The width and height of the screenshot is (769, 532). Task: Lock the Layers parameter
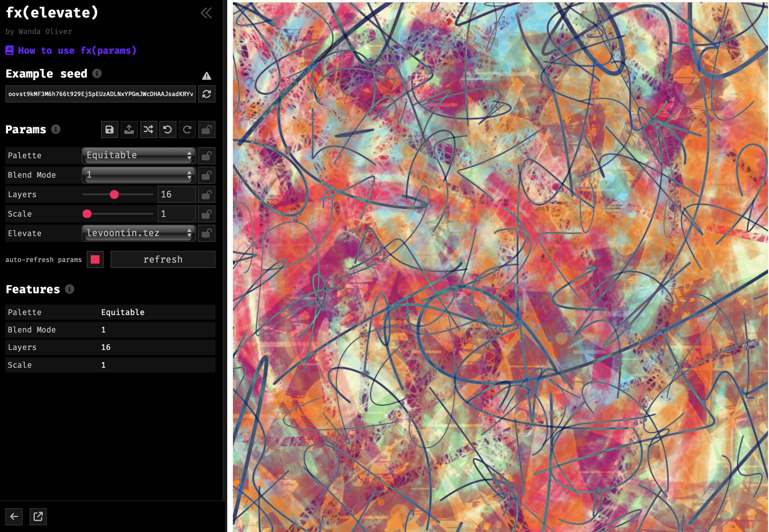[x=207, y=194]
